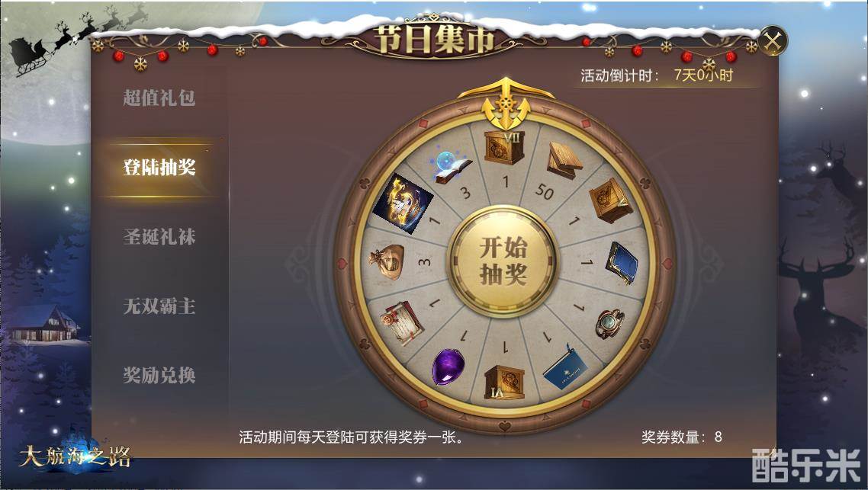Click the crystal ball and book prize
Image resolution: width=868 pixels, height=490 pixels.
[x=451, y=166]
